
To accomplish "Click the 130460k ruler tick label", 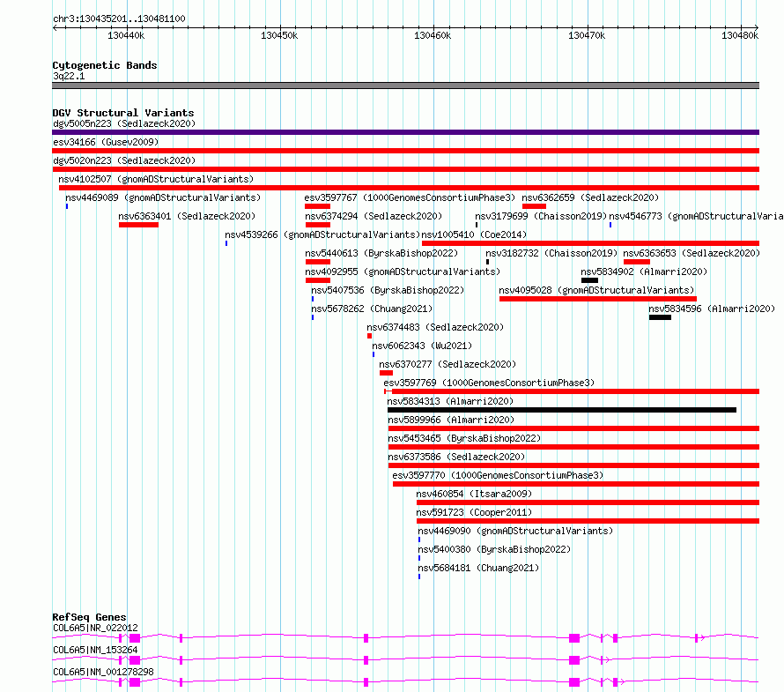I will click(433, 35).
